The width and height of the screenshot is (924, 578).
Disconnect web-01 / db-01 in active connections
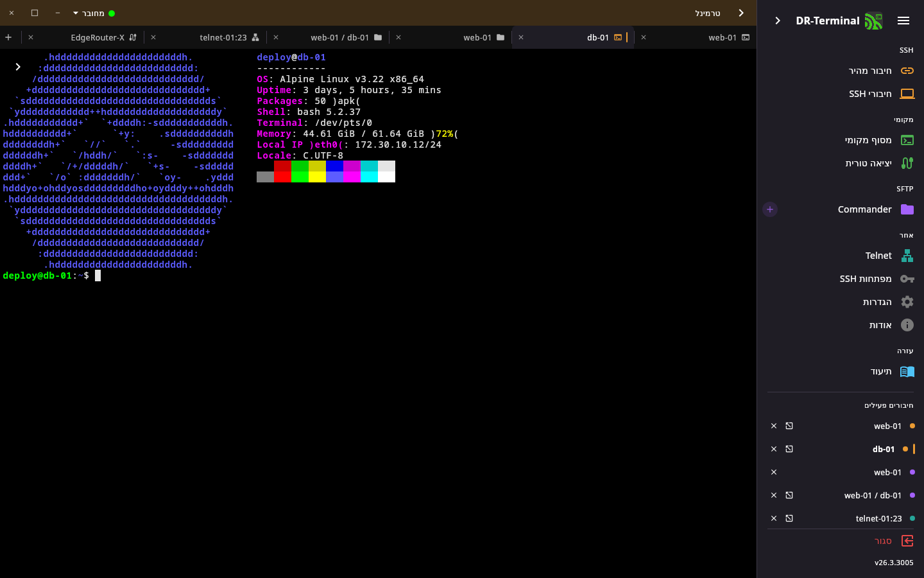pyautogui.click(x=774, y=495)
